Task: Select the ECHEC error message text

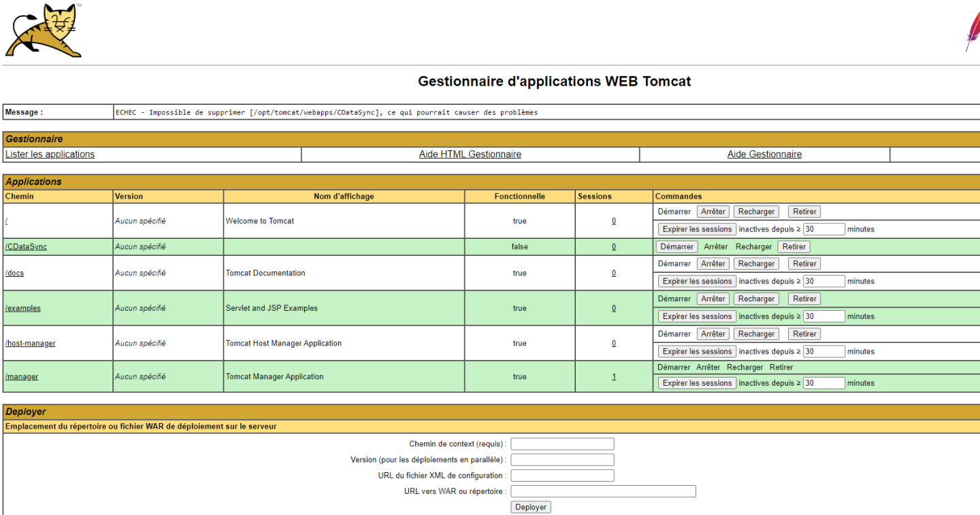Action: (x=327, y=113)
